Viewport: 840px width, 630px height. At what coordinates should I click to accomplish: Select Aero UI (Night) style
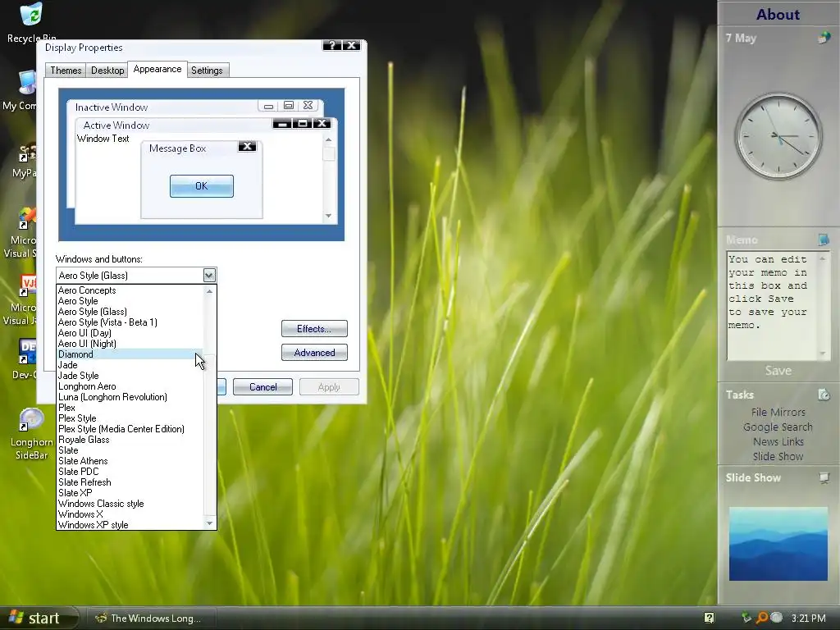130,344
